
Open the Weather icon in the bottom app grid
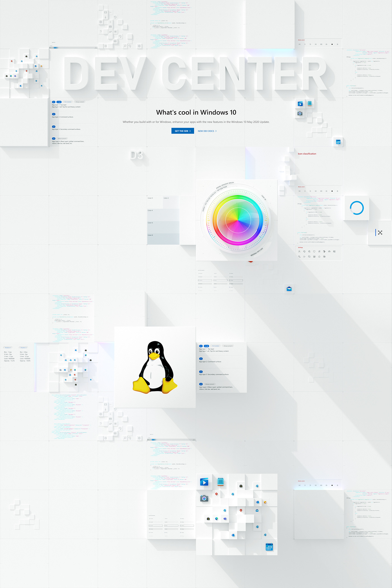click(265, 502)
